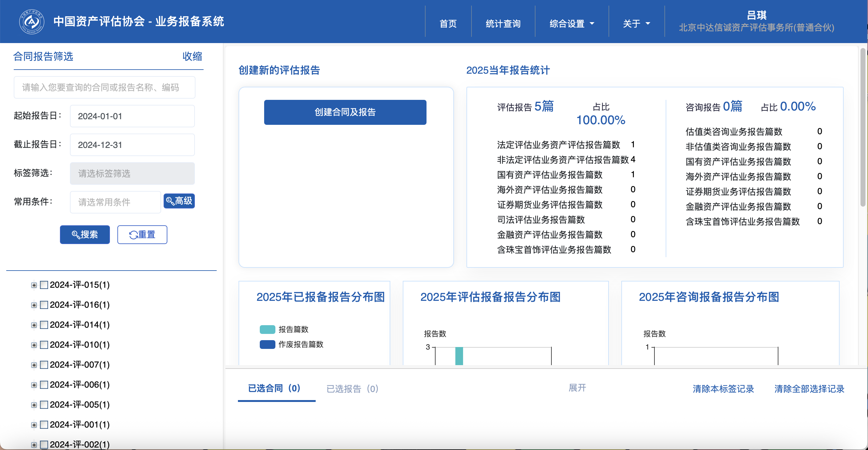Tick the 2024-评-010(1) checkbox
The height and width of the screenshot is (450, 868).
pyautogui.click(x=44, y=345)
